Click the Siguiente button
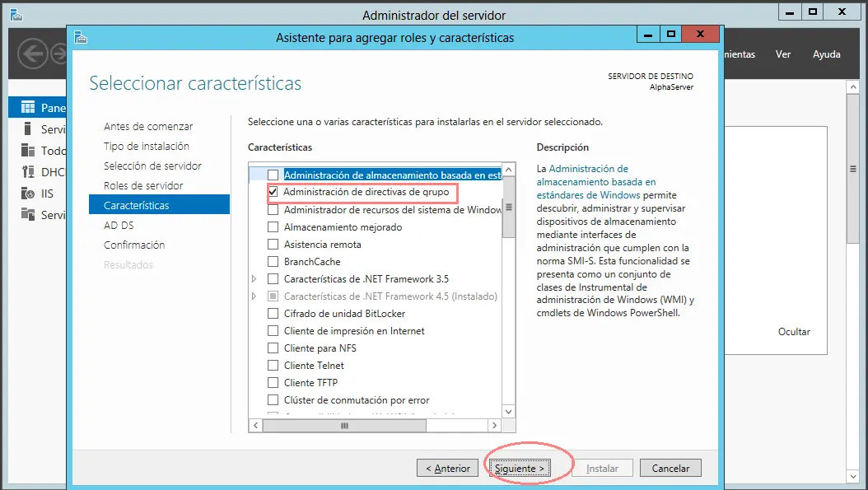868x490 pixels. click(520, 468)
